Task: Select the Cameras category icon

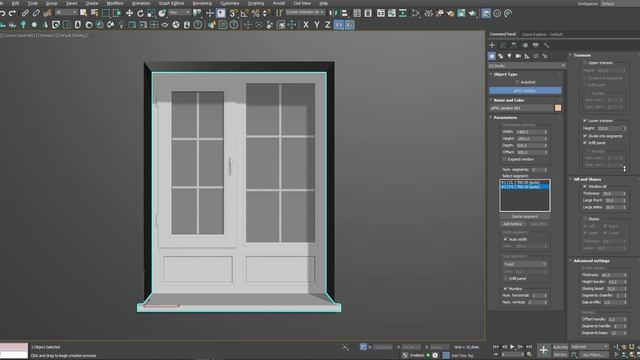Action: (518, 56)
